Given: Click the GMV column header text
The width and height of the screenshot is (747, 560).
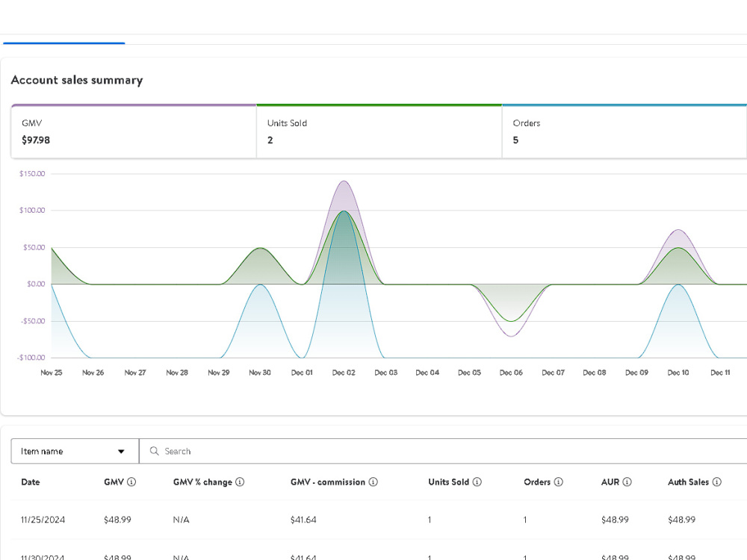Looking at the screenshot, I should tap(114, 482).
